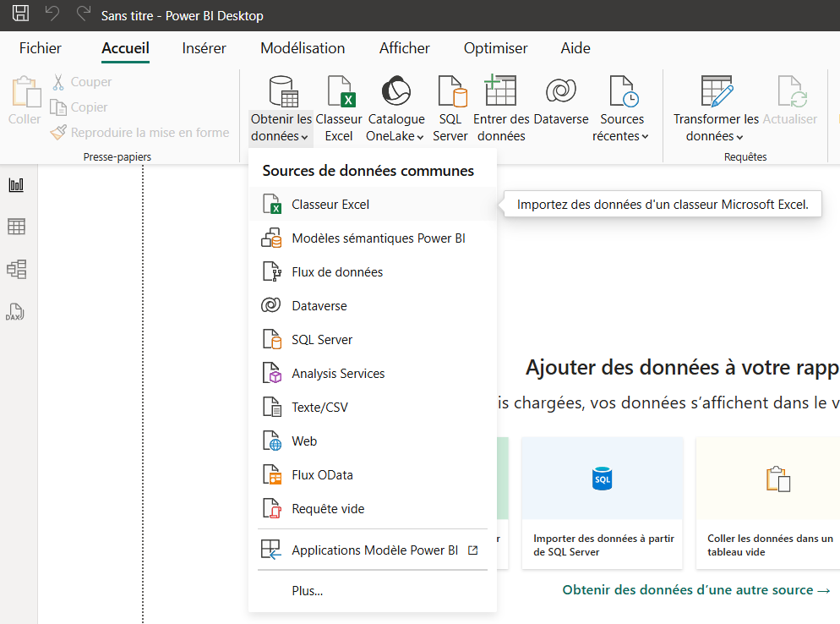This screenshot has width=840, height=624.
Task: Open Applications Modèle Power BI
Action: click(373, 550)
